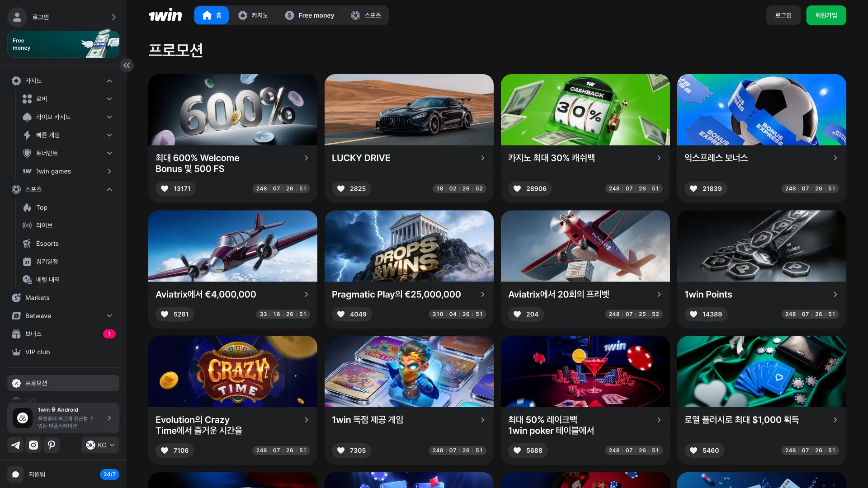868x488 pixels.
Task: Open sidebar 로그인 profile row
Action: click(x=63, y=17)
